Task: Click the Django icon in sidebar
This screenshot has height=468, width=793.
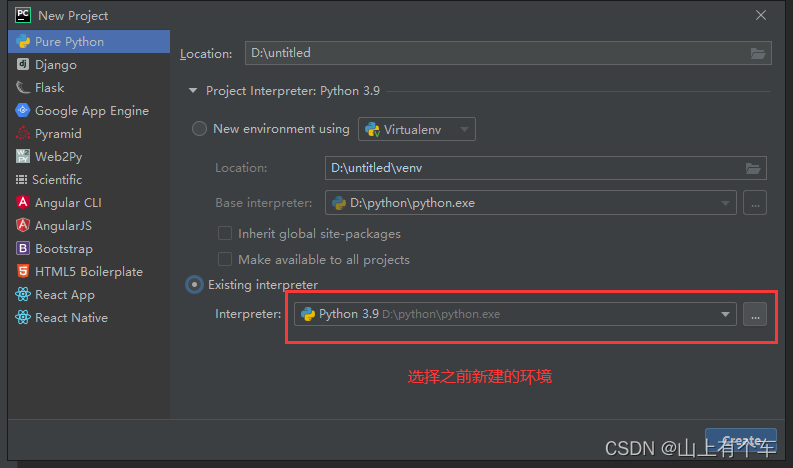Action: (x=23, y=64)
